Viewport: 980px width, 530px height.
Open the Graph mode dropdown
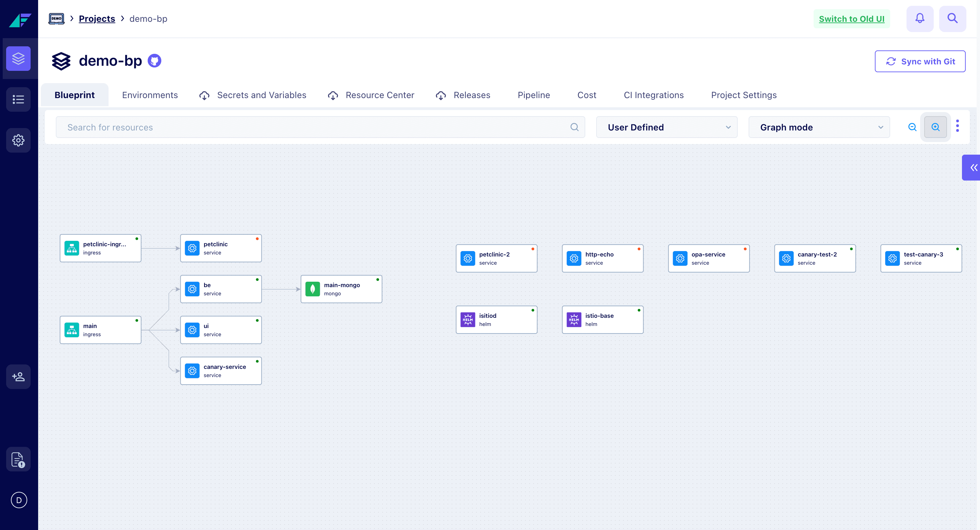click(819, 127)
